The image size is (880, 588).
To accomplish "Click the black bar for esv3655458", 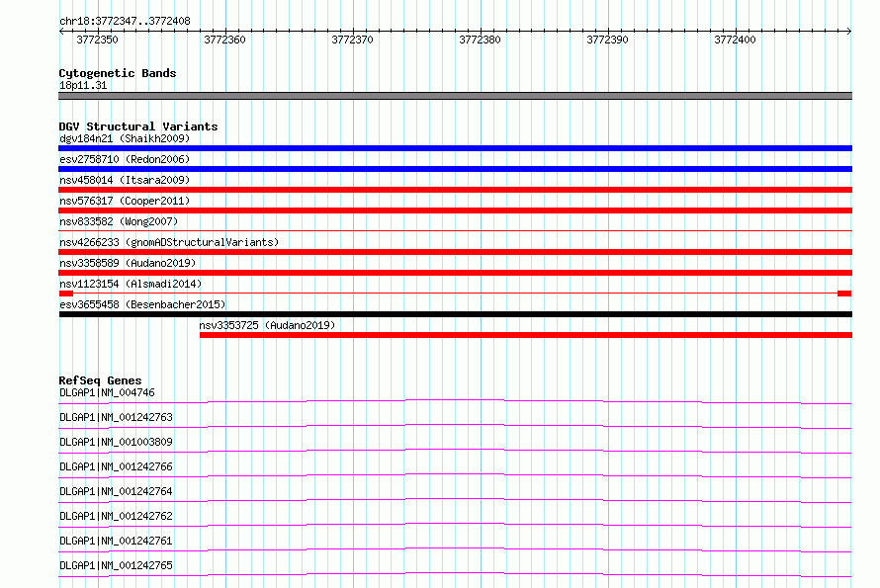I will (455, 314).
